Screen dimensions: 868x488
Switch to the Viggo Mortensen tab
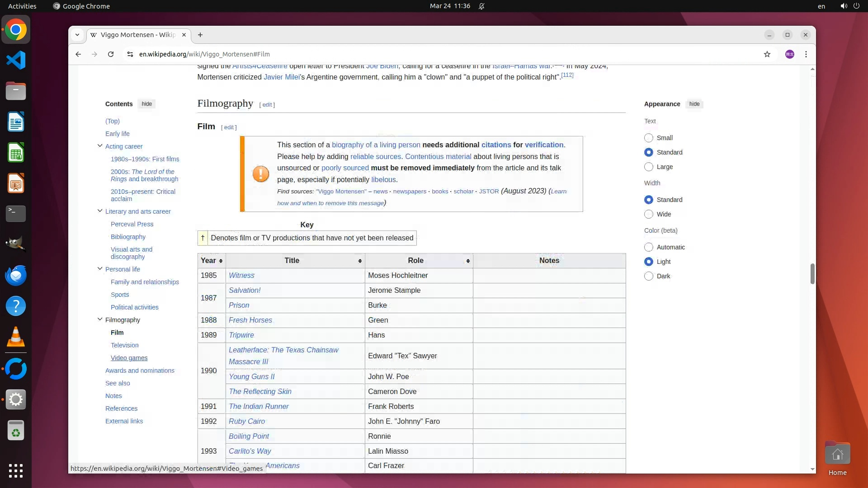tap(137, 35)
